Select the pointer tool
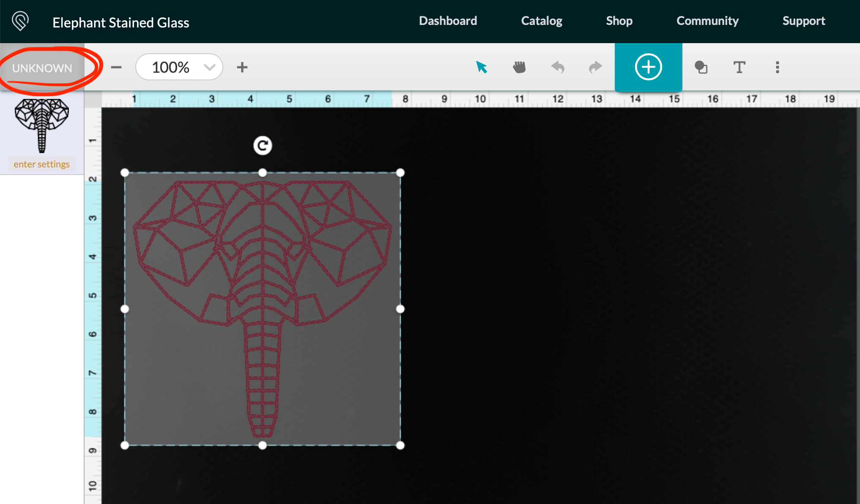The image size is (860, 504). (481, 67)
